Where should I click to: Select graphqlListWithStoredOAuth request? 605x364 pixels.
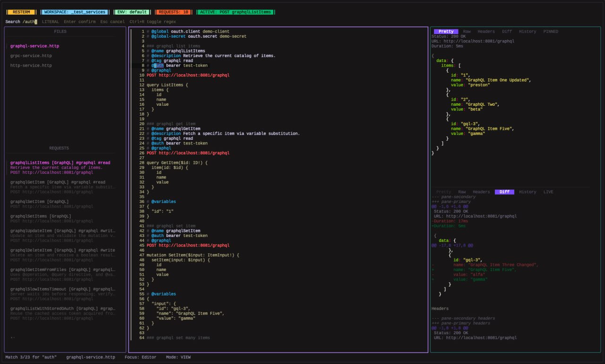62,313
